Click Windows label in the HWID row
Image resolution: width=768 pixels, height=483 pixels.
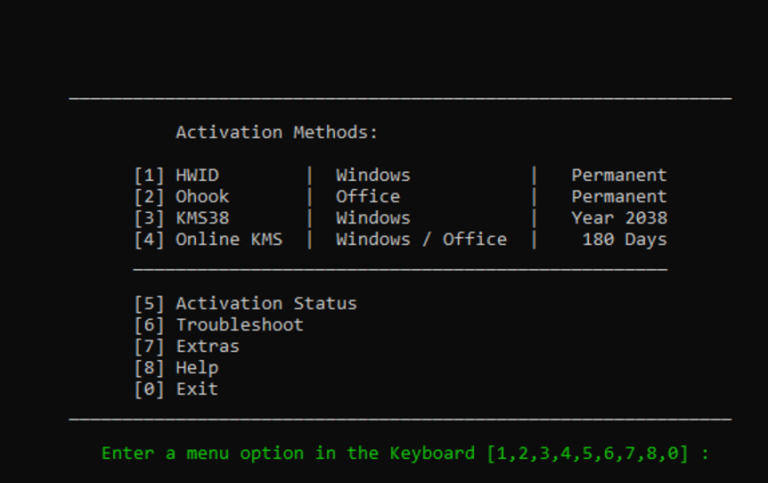(x=373, y=176)
